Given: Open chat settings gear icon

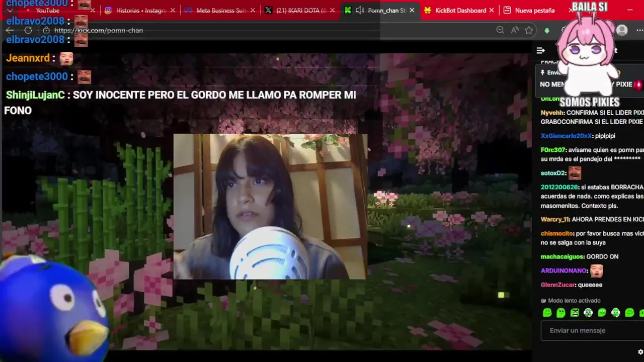Looking at the screenshot, I should coord(640,352).
